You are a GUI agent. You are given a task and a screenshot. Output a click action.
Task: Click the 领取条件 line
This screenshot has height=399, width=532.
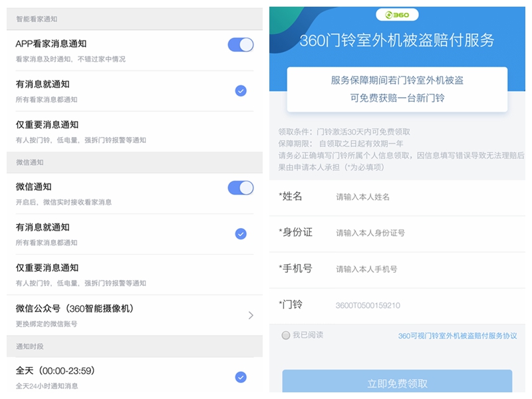tap(344, 132)
